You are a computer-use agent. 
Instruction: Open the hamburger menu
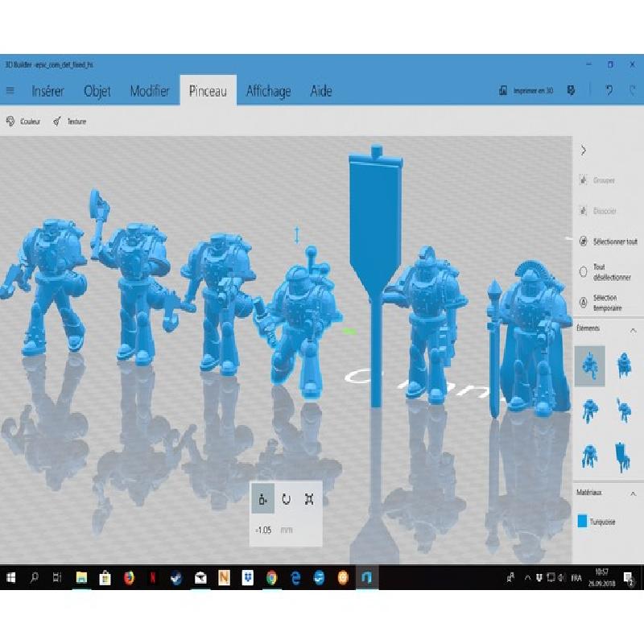pos(10,90)
